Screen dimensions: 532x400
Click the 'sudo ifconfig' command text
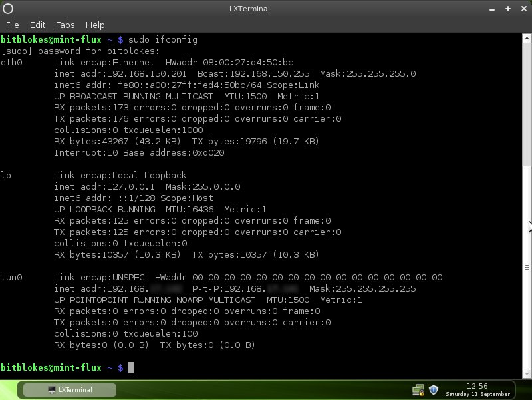pyautogui.click(x=163, y=40)
